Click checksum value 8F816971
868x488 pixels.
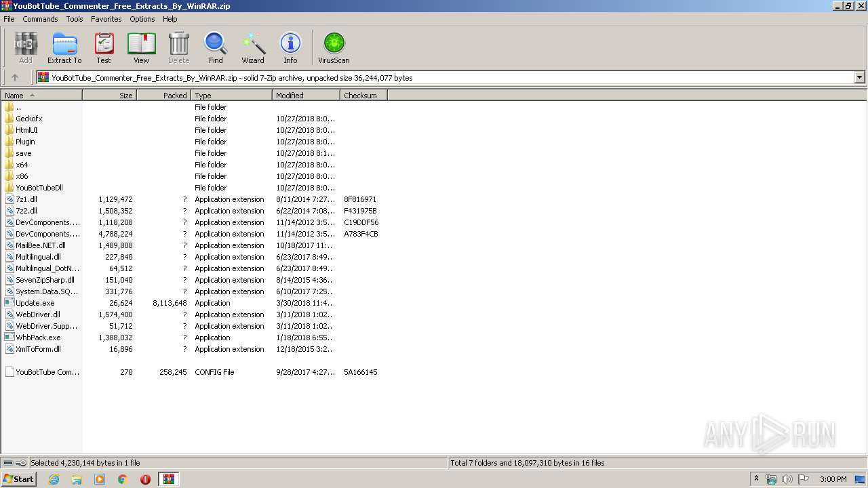click(360, 199)
